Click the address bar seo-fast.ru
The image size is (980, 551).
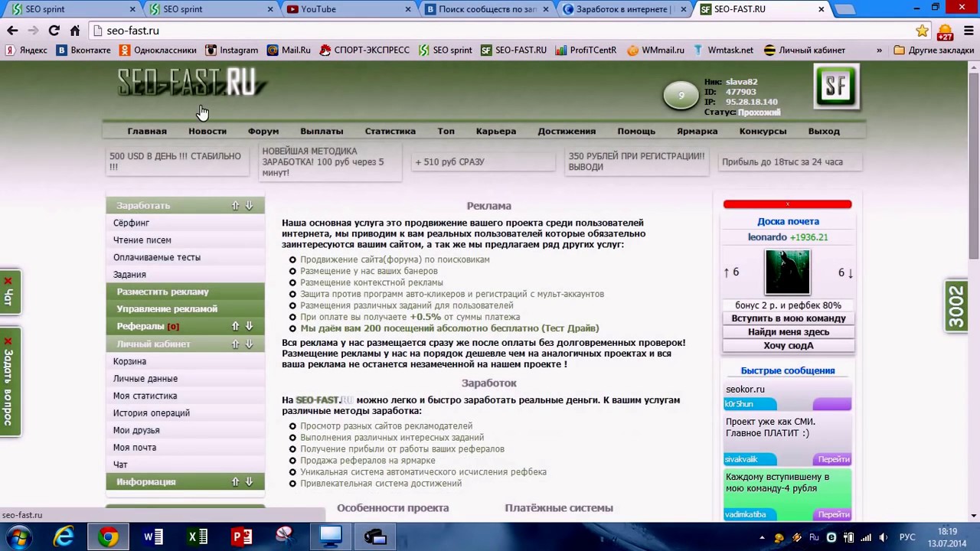505,31
